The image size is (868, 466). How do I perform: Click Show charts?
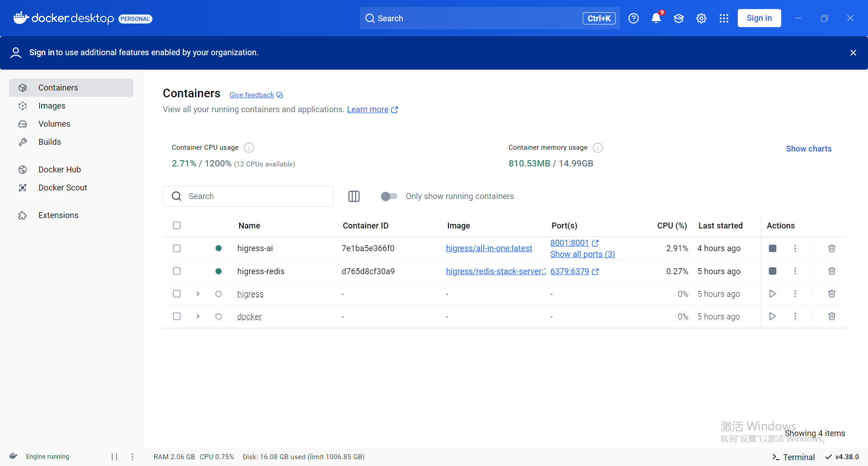click(x=808, y=149)
